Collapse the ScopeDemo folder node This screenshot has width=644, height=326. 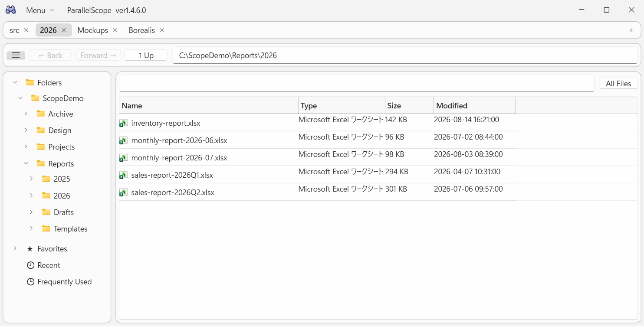20,98
